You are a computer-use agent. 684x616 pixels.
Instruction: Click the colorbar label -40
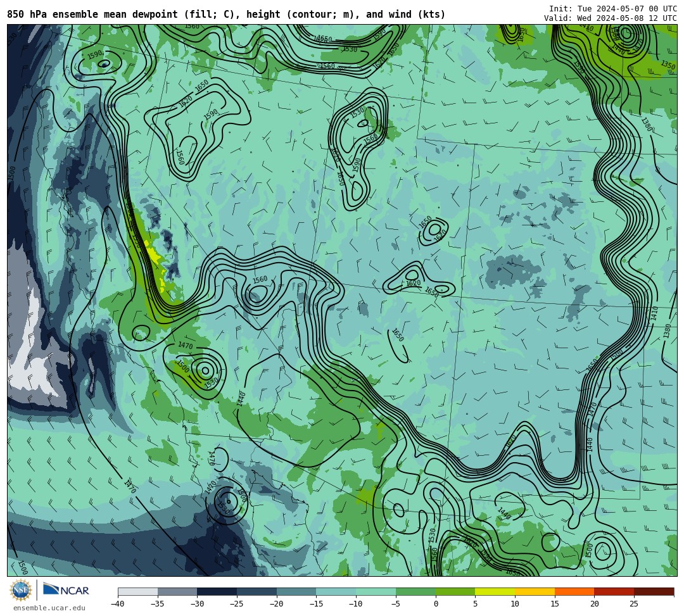(118, 604)
